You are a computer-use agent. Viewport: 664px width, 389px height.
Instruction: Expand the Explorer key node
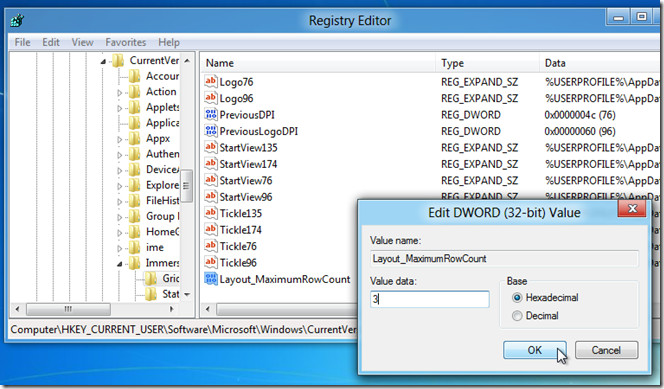119,186
